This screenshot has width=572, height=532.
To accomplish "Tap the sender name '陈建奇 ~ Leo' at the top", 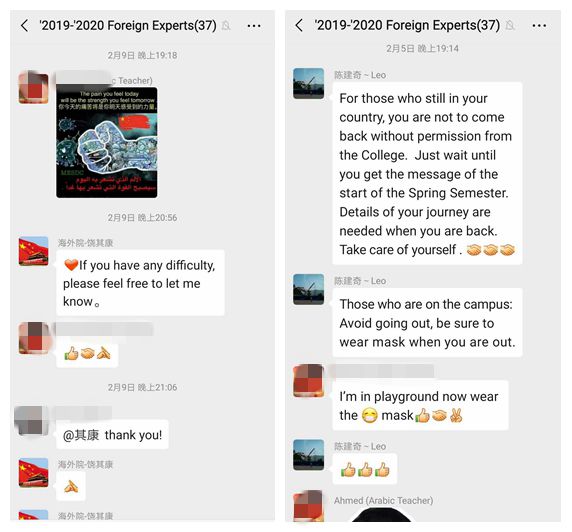I will 360,75.
